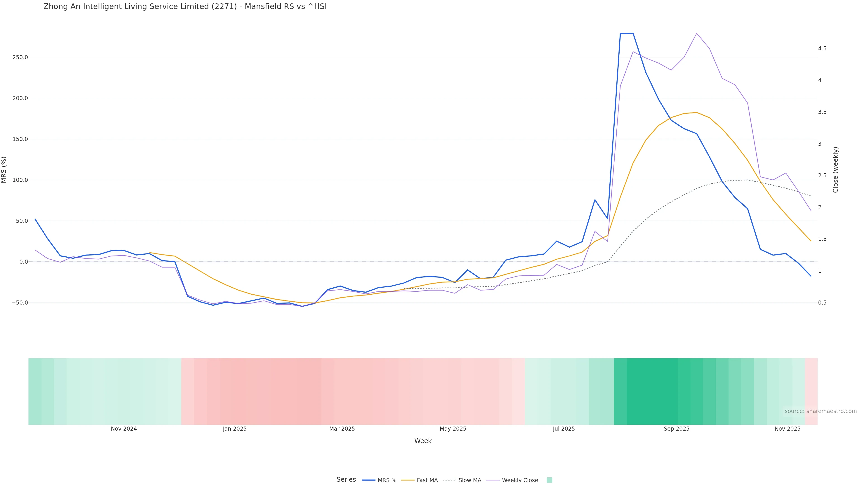868x488 pixels.
Task: Click the dashed Slow MA legend line sample
Action: coord(449,480)
